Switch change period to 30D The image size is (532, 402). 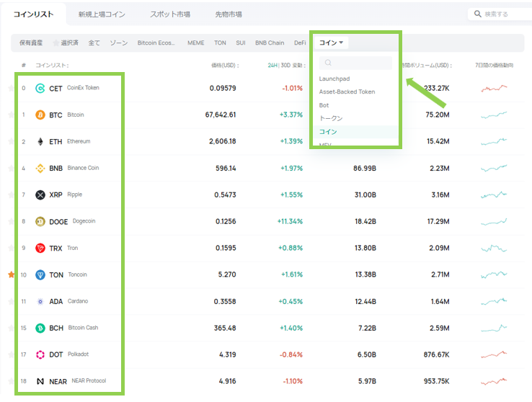coord(285,65)
